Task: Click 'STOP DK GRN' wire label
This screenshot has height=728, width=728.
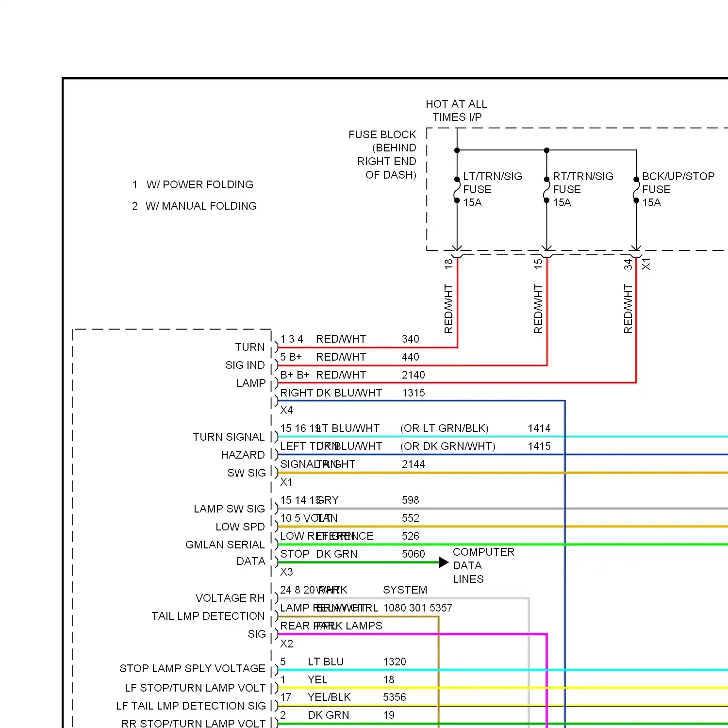Action: 319,554
